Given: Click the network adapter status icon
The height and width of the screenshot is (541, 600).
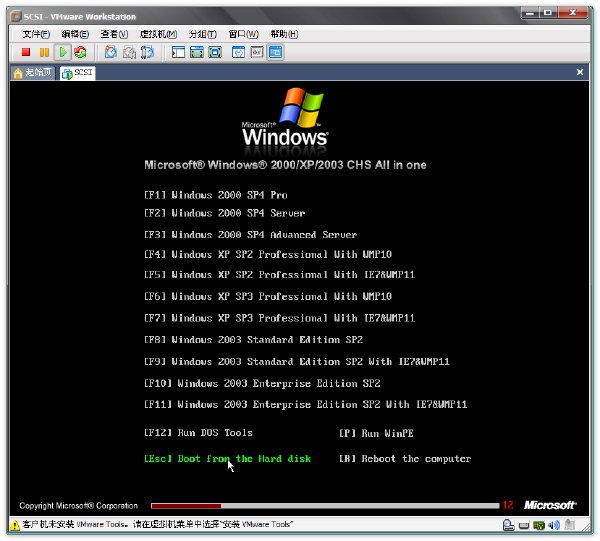Looking at the screenshot, I should [539, 525].
